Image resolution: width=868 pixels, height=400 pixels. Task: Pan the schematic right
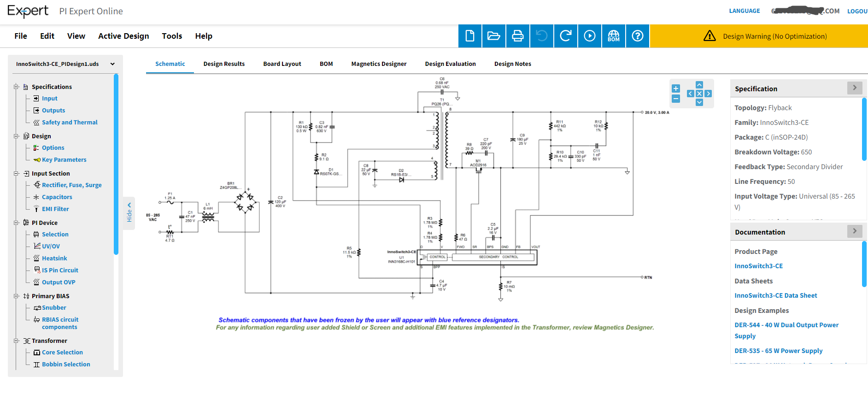pos(709,94)
